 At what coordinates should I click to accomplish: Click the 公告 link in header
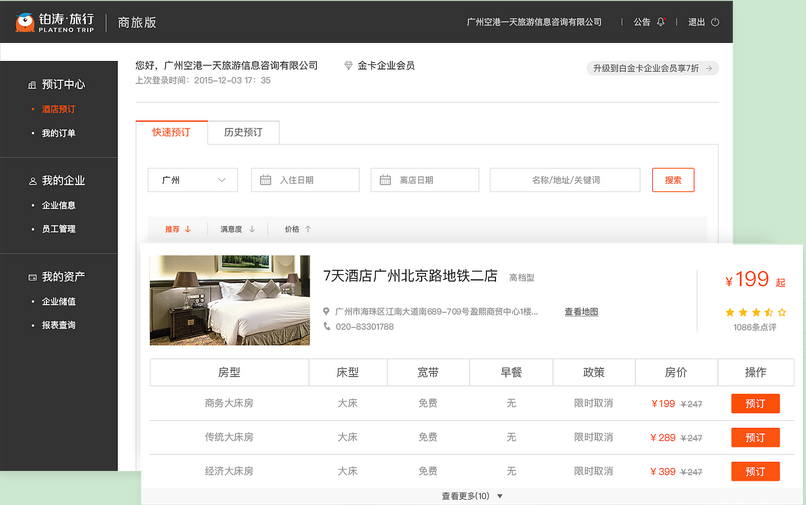point(642,22)
